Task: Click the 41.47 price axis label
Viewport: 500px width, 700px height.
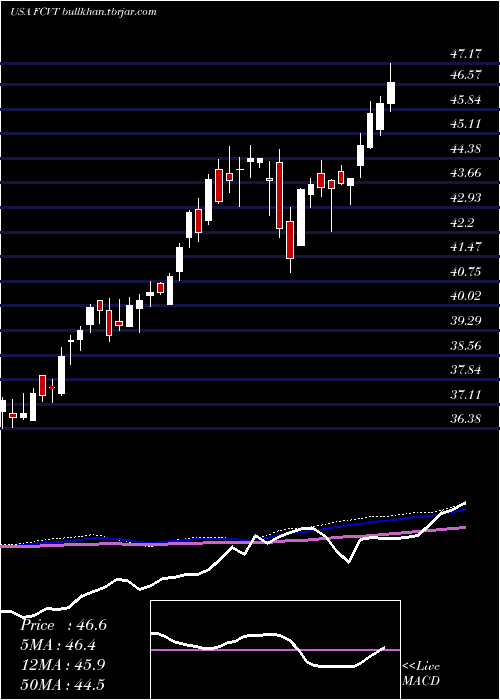Action: tap(466, 246)
